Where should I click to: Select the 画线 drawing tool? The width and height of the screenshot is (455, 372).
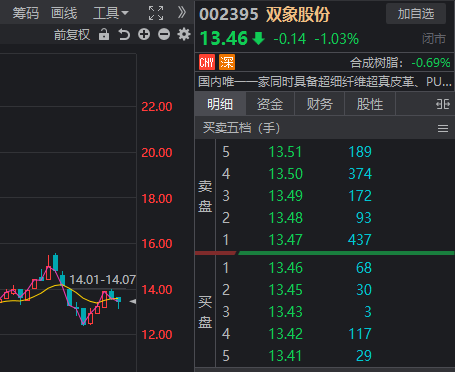point(64,14)
